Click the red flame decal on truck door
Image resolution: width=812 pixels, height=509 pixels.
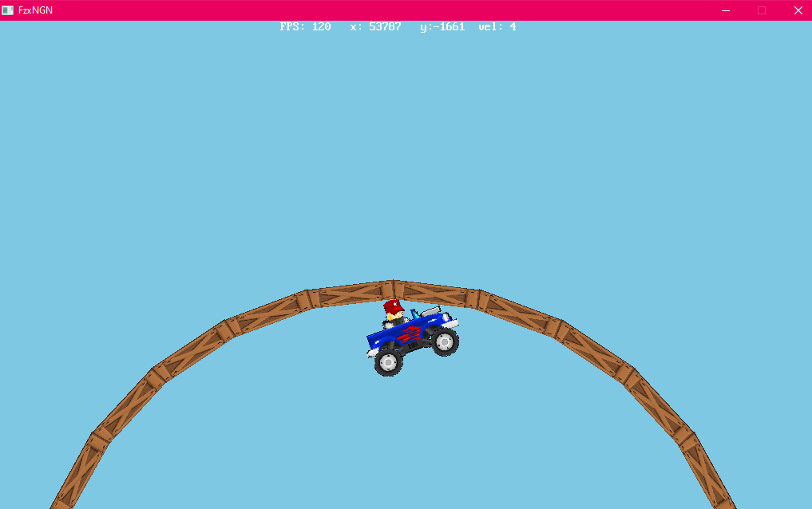tap(409, 334)
